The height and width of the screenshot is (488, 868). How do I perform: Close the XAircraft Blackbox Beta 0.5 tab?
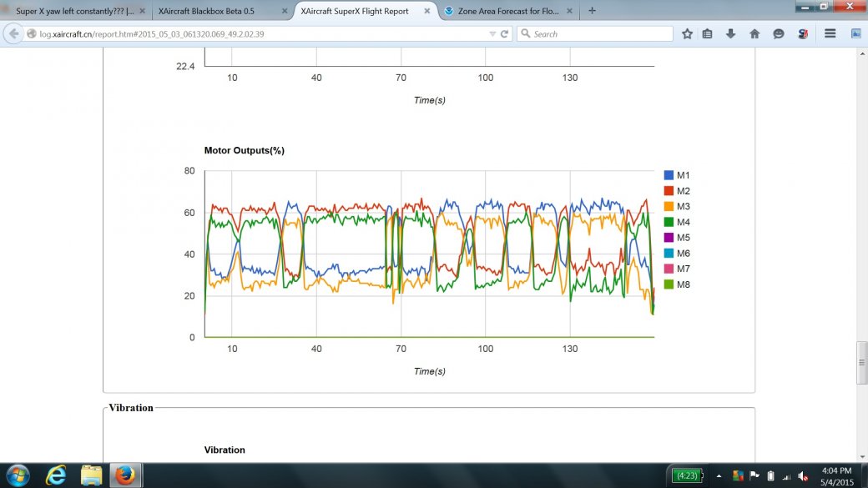pos(285,11)
